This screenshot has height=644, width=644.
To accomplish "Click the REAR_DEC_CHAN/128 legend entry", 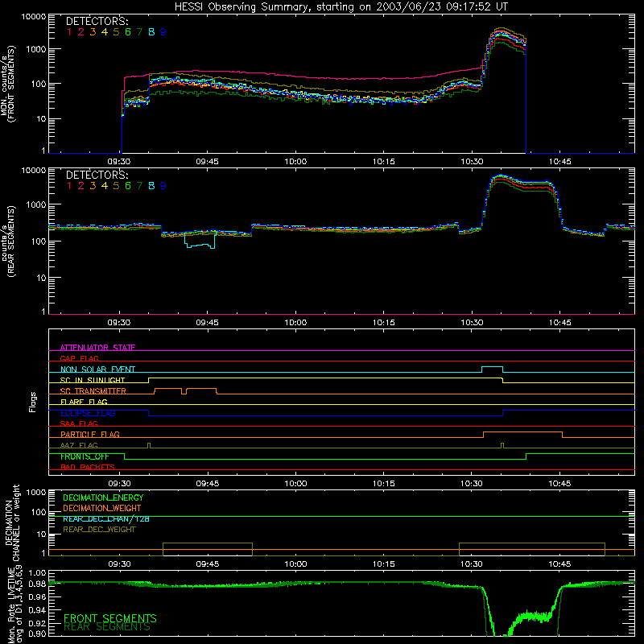I will (106, 518).
